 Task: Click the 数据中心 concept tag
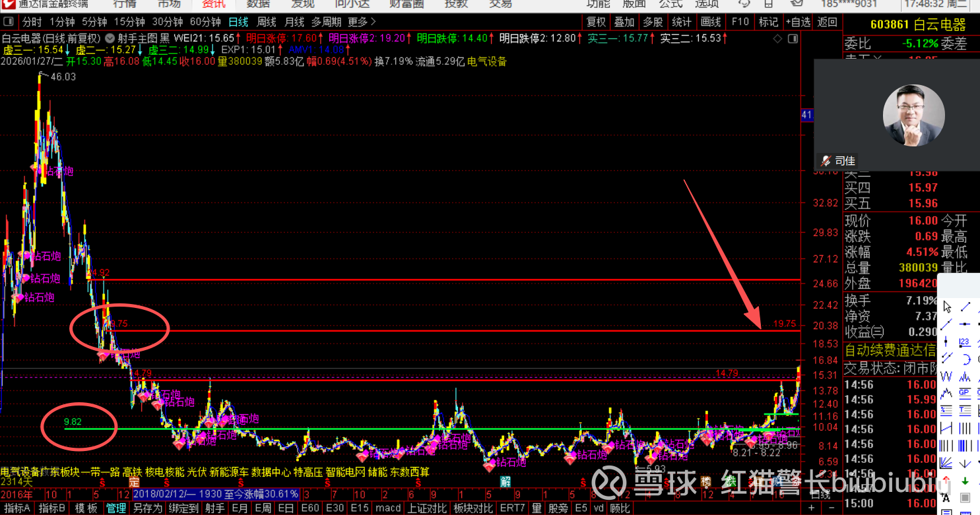tap(271, 472)
